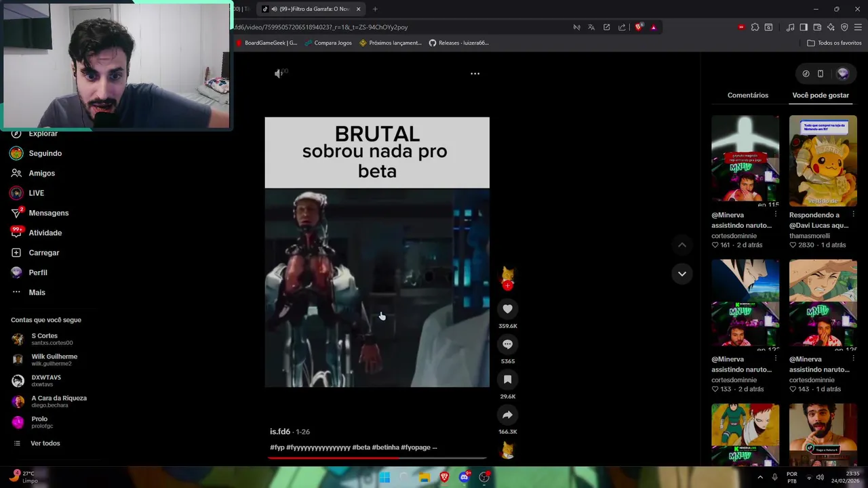868x488 pixels.
Task: Close the Filtro da Garrafa tab
Action: pyautogui.click(x=359, y=9)
